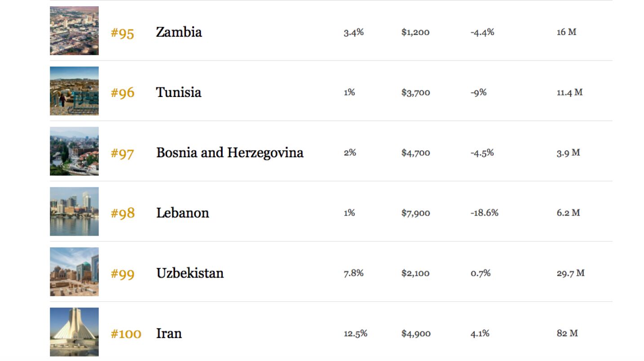Click rank number #95
Viewport: 644px width, 361px height.
123,33
